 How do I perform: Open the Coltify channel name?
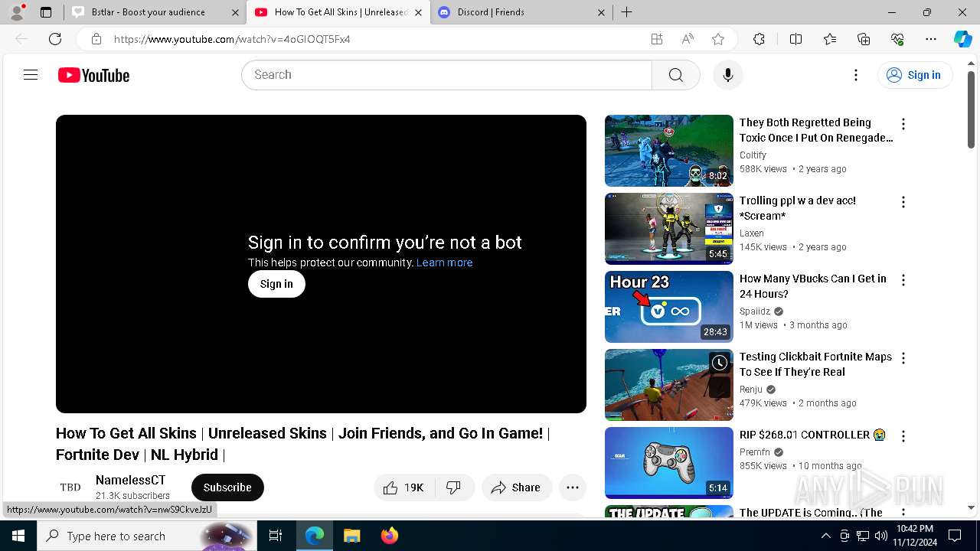point(753,155)
